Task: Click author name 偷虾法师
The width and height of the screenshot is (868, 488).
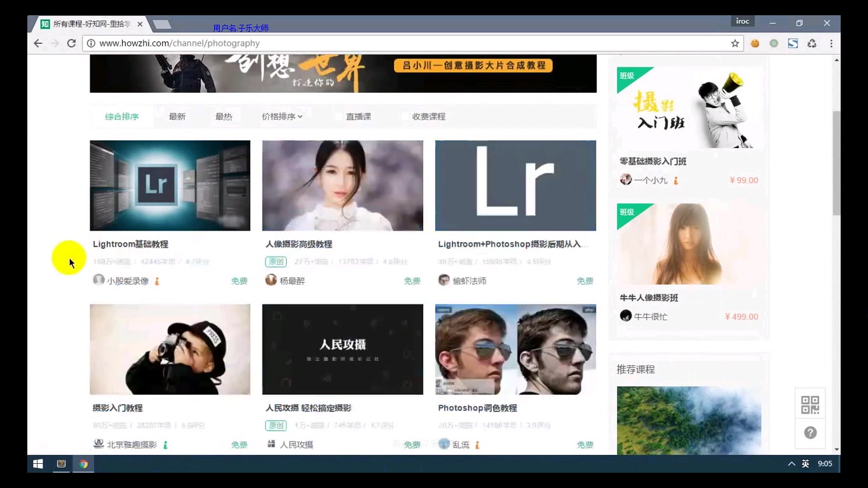Action: click(470, 281)
